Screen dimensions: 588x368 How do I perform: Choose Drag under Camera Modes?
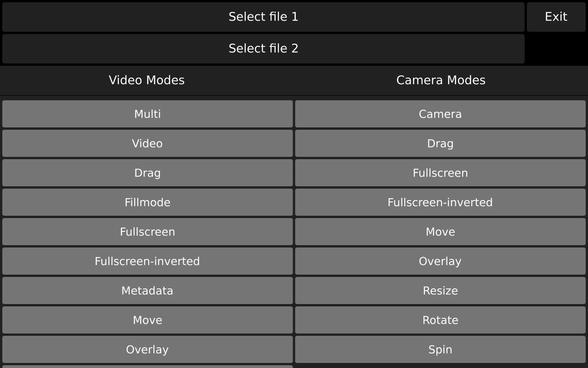point(441,144)
